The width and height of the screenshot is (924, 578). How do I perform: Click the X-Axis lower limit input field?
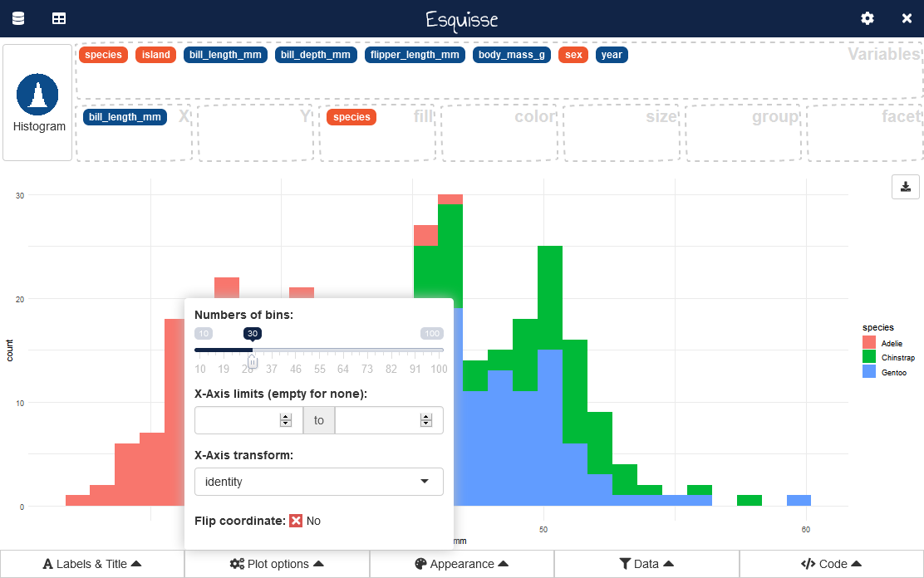point(238,420)
